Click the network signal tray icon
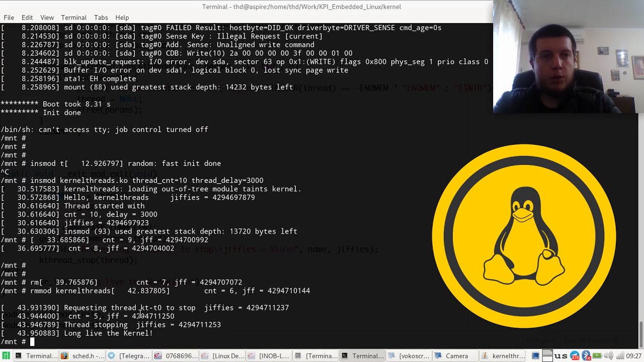Image resolution: width=644 pixels, height=362 pixels. tap(620, 355)
